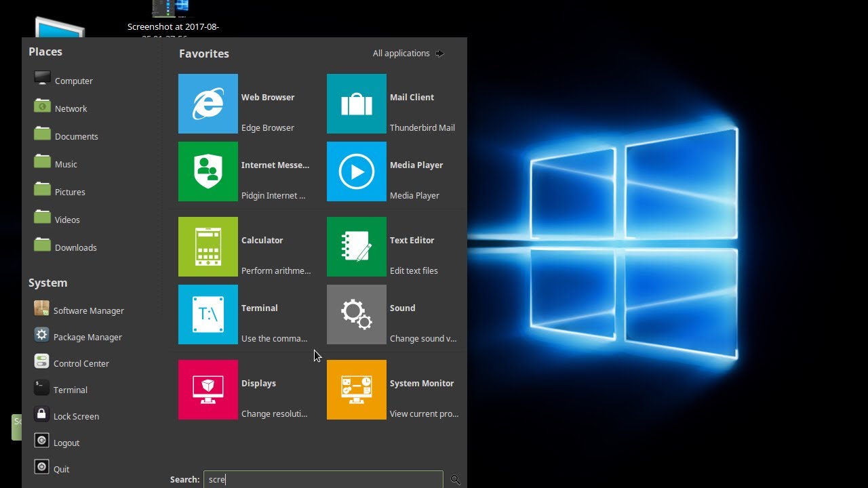Select the Screenshot file on the desktop
The height and width of the screenshot is (488, 868).
click(173, 19)
